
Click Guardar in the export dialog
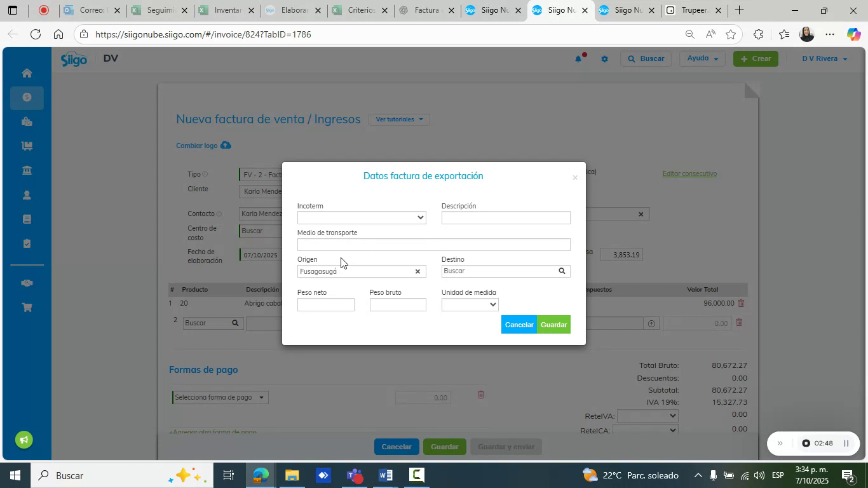[553, 325]
